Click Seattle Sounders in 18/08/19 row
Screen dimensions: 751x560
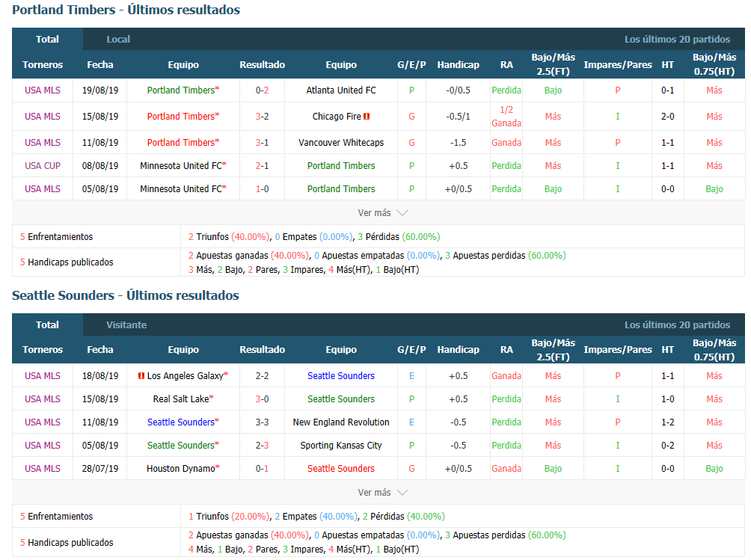[x=341, y=376]
